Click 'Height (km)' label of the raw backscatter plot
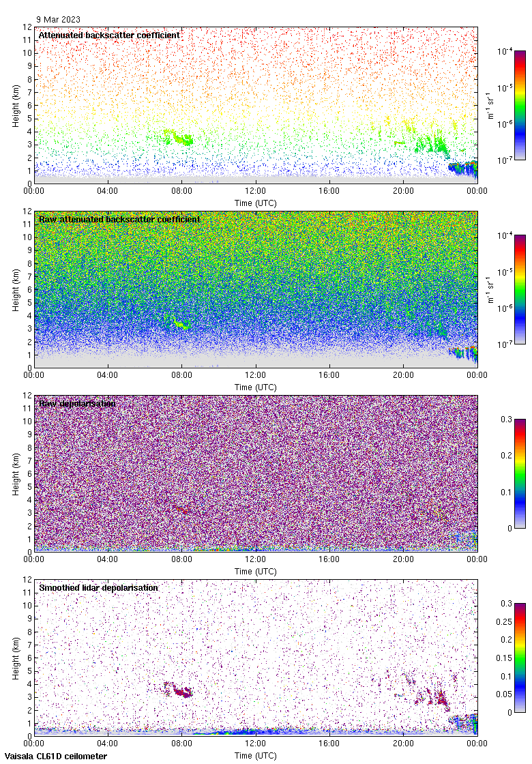This screenshot has width=532, height=764. coord(16,291)
